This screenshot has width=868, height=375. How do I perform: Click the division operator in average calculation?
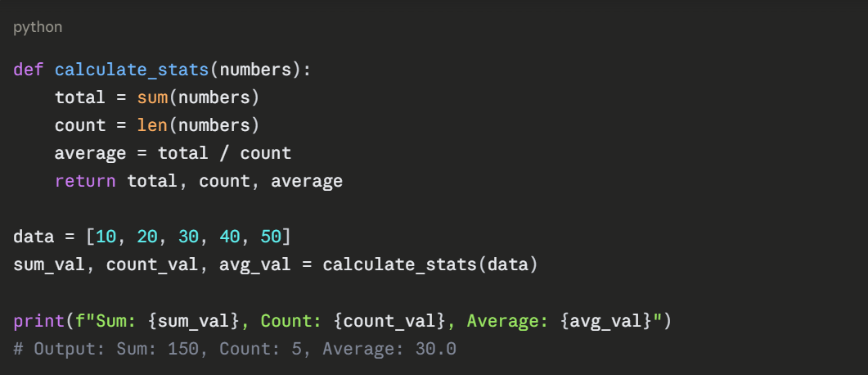(x=224, y=153)
